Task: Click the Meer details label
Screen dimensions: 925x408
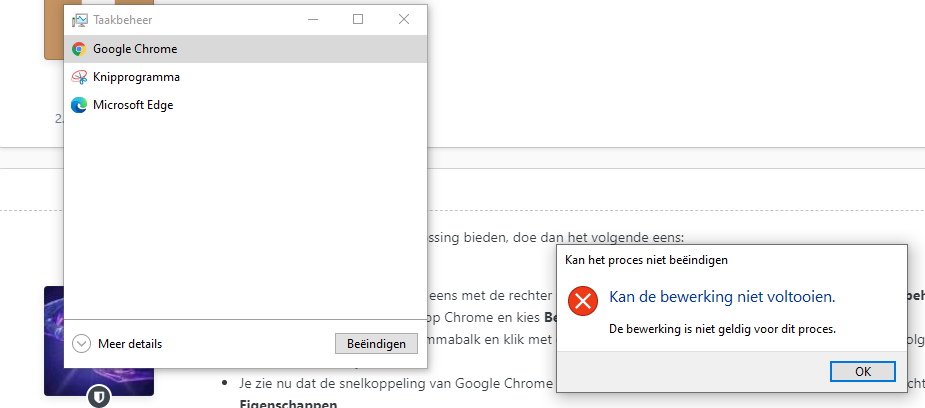Action: tap(130, 344)
